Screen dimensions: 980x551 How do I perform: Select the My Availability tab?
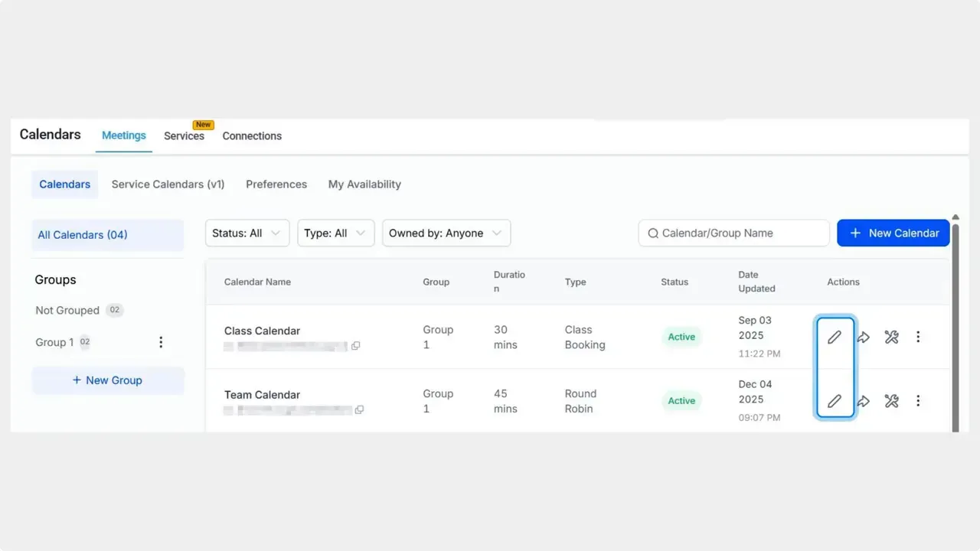364,184
